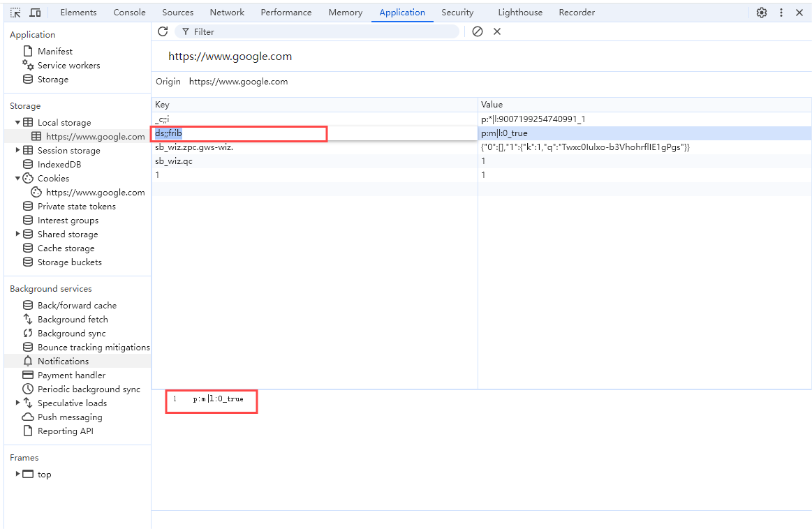This screenshot has height=529, width=812.
Task: Open Reporting API item
Action: pyautogui.click(x=65, y=431)
